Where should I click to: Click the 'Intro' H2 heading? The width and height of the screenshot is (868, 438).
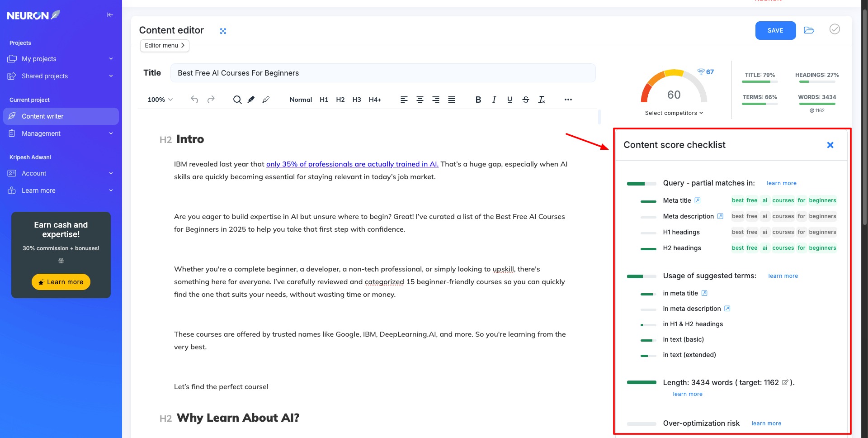(190, 139)
